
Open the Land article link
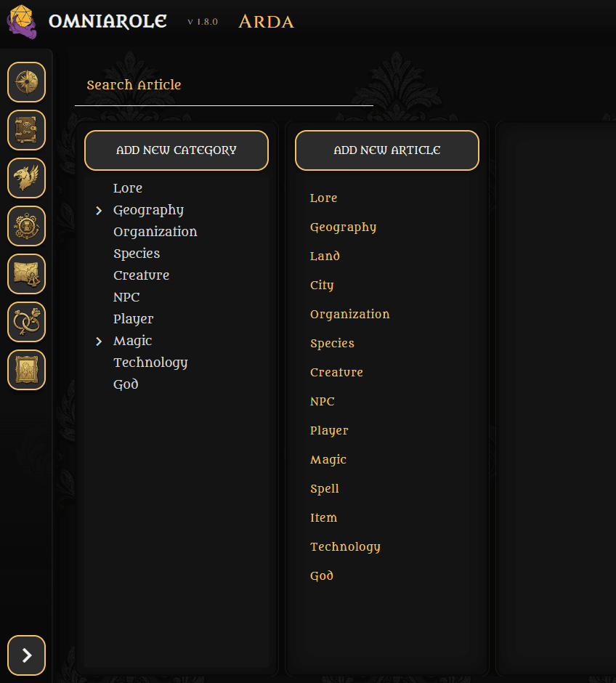click(325, 256)
